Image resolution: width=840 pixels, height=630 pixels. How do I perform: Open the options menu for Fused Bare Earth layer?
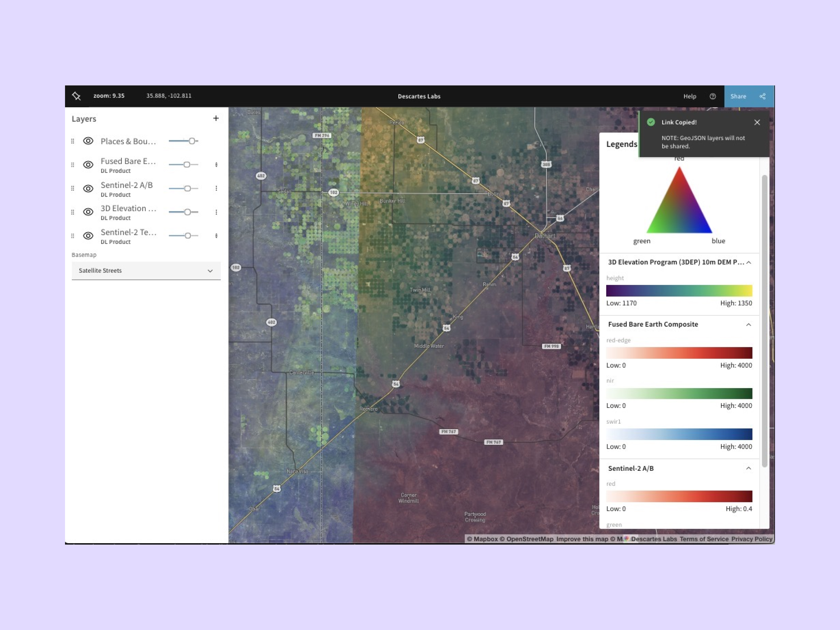pos(216,165)
